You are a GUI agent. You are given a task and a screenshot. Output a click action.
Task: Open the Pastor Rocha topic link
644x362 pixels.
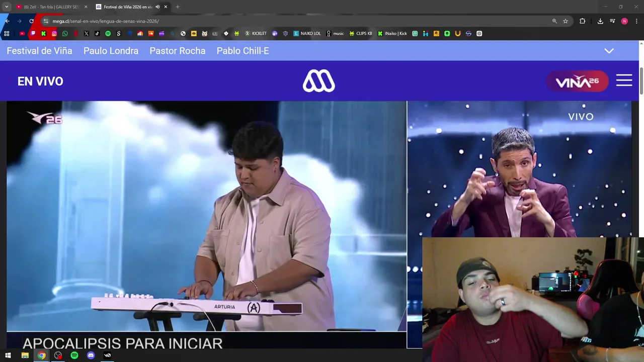click(177, 51)
